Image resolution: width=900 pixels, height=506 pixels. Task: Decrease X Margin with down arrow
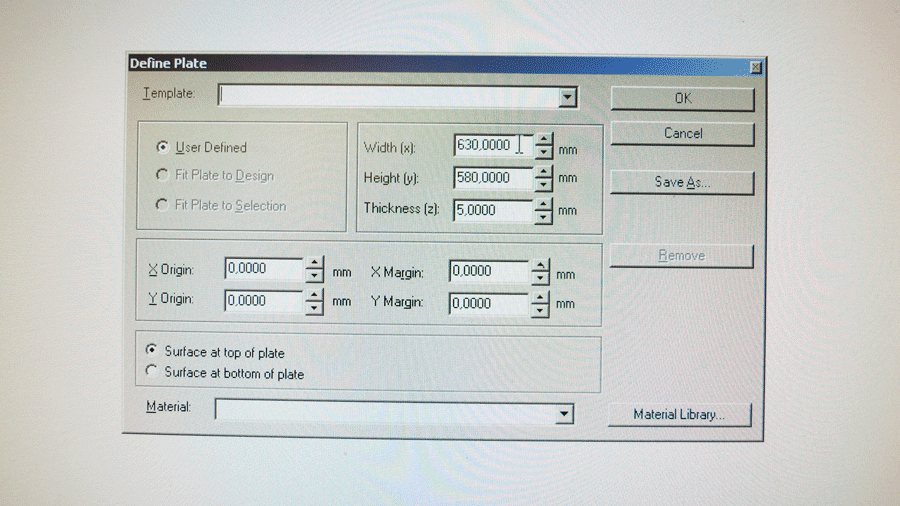tap(540, 278)
